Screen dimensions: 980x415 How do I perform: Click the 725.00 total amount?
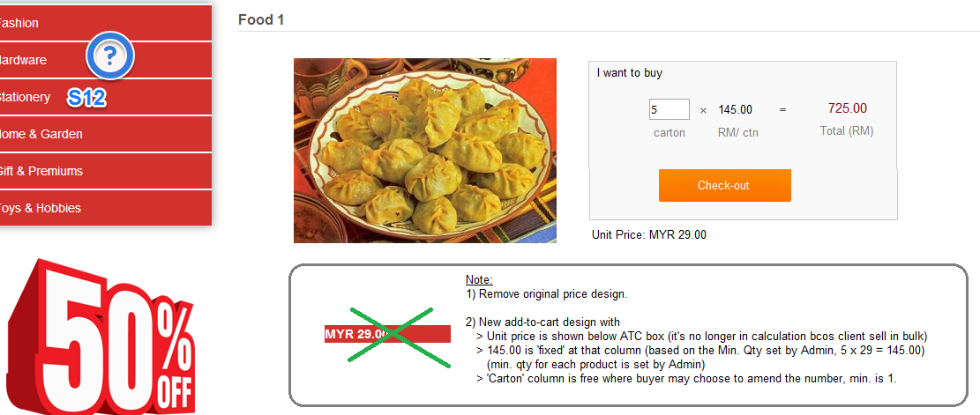[847, 108]
